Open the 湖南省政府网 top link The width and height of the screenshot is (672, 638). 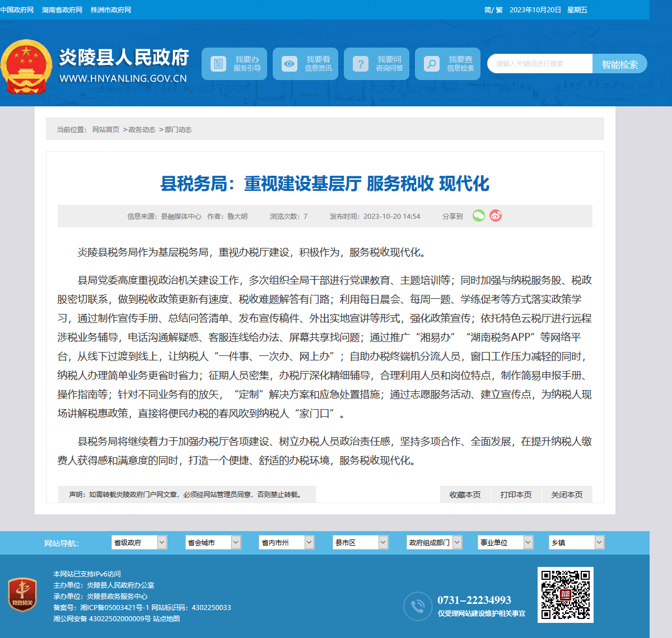(62, 10)
